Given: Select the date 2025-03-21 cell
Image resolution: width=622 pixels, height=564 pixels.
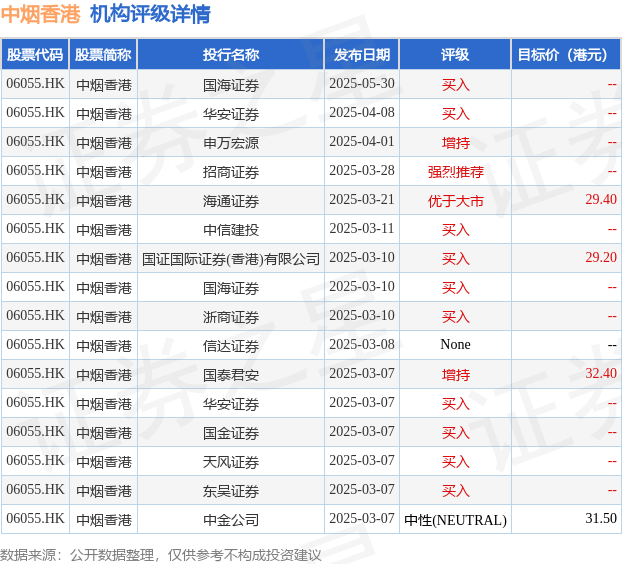Looking at the screenshot, I should coord(362,200).
